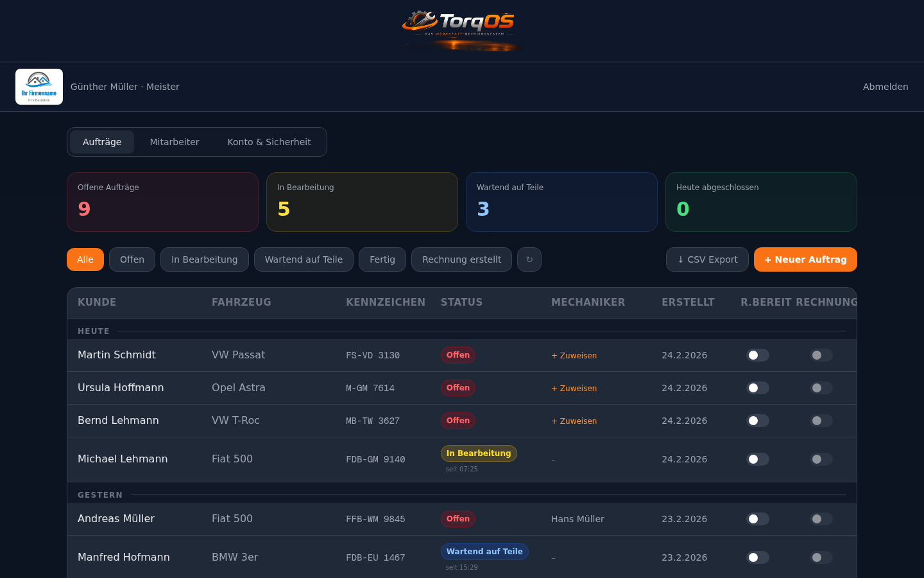The height and width of the screenshot is (578, 924).
Task: Select the Offene Aufträge stat card
Action: [162, 202]
